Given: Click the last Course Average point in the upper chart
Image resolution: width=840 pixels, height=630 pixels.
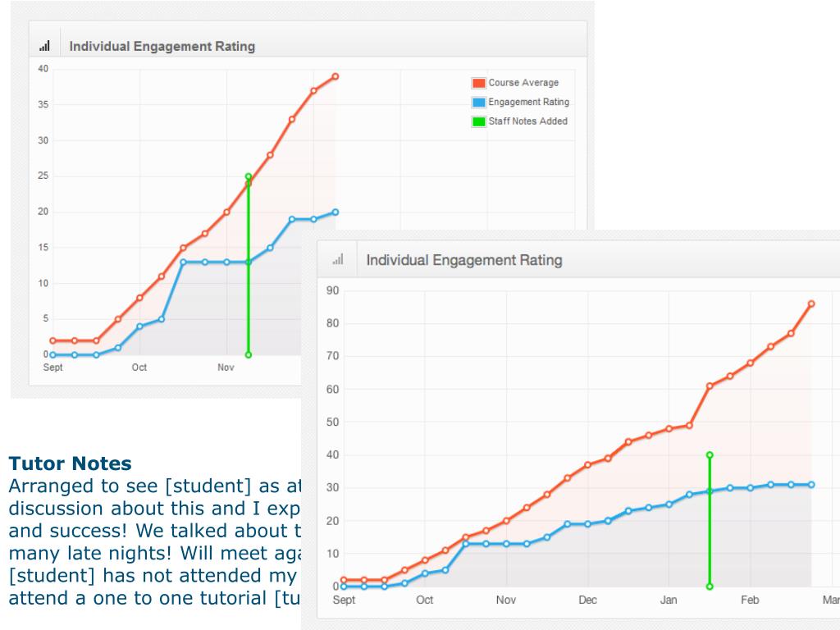Looking at the screenshot, I should tap(336, 76).
